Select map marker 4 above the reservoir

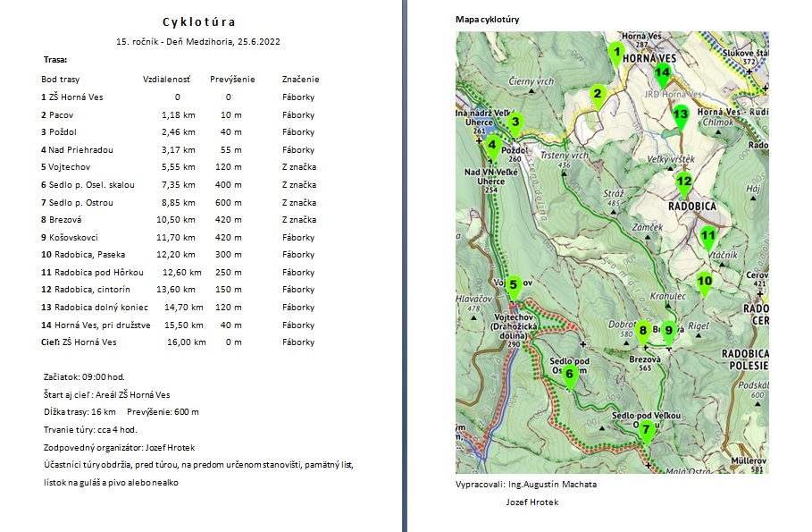pyautogui.click(x=492, y=148)
